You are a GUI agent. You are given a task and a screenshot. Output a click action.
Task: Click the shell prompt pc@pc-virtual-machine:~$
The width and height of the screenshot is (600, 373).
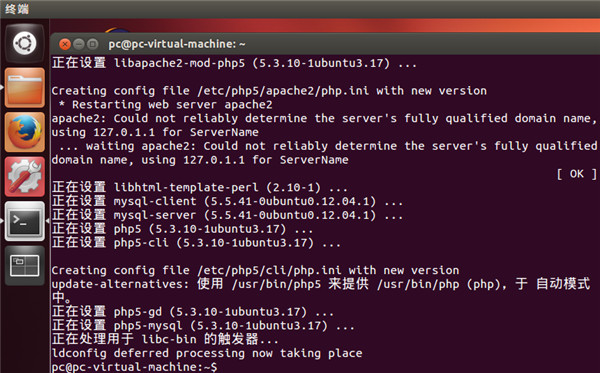coord(134,367)
